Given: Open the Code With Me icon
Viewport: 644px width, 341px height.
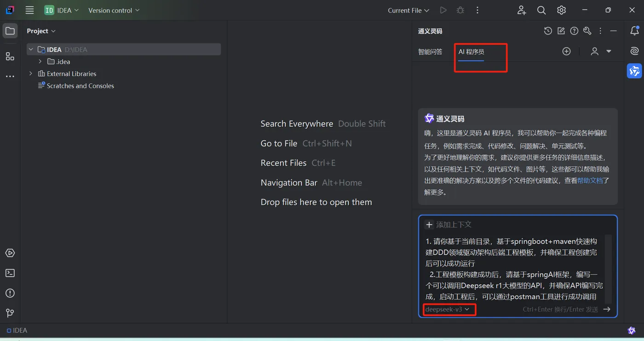Looking at the screenshot, I should [x=521, y=10].
